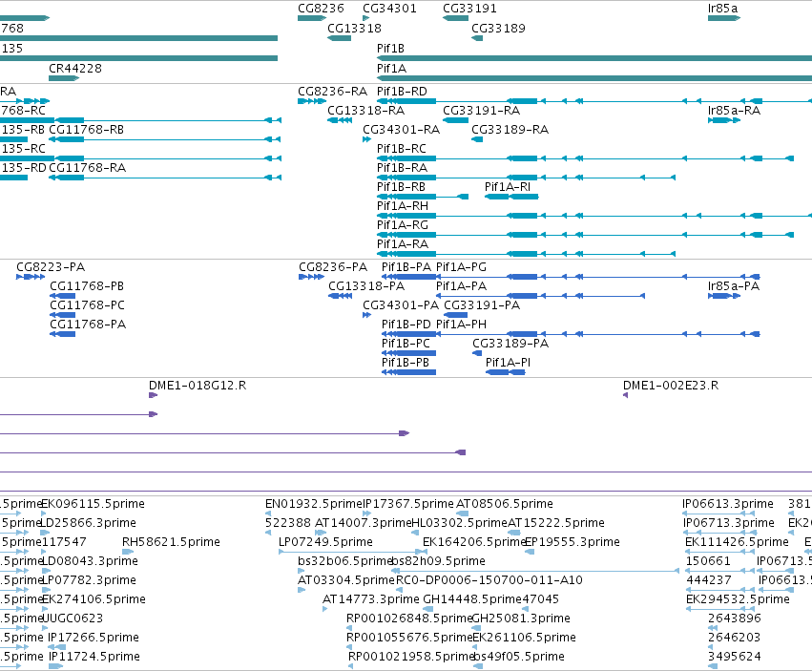Viewport: 812px width, 671px height.
Task: Click the Pif1B-RC transcript label
Action: [x=402, y=149]
